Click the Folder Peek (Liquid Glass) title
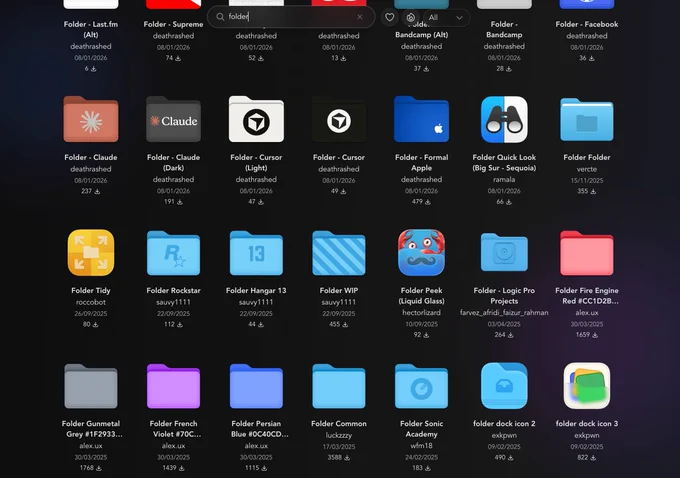This screenshot has height=478, width=680. click(422, 296)
